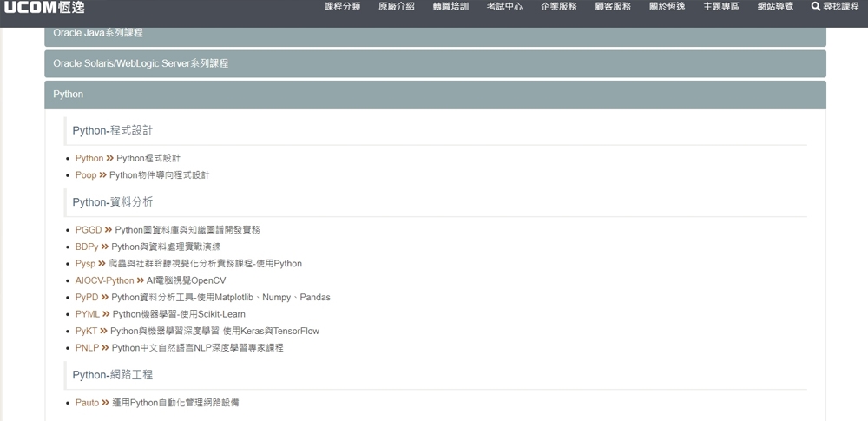Click 爬蟲與社群聆聽視覺化分析實務課程 title
Screen dimensions: 868x421
coord(206,264)
